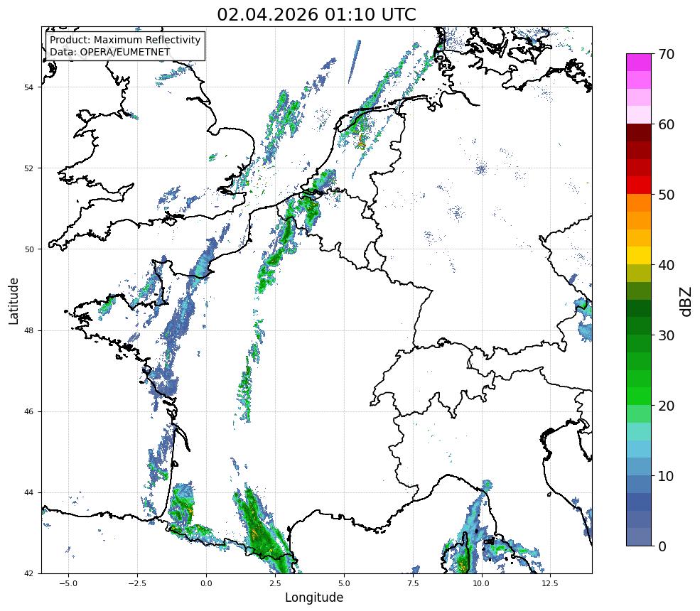Click the dark red colorbar swatch near 60
This screenshot has height=611, width=700.
639,133
